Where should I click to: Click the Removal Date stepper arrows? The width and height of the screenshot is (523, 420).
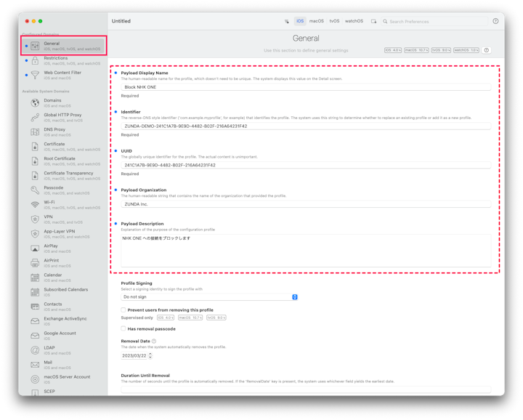pyautogui.click(x=150, y=355)
